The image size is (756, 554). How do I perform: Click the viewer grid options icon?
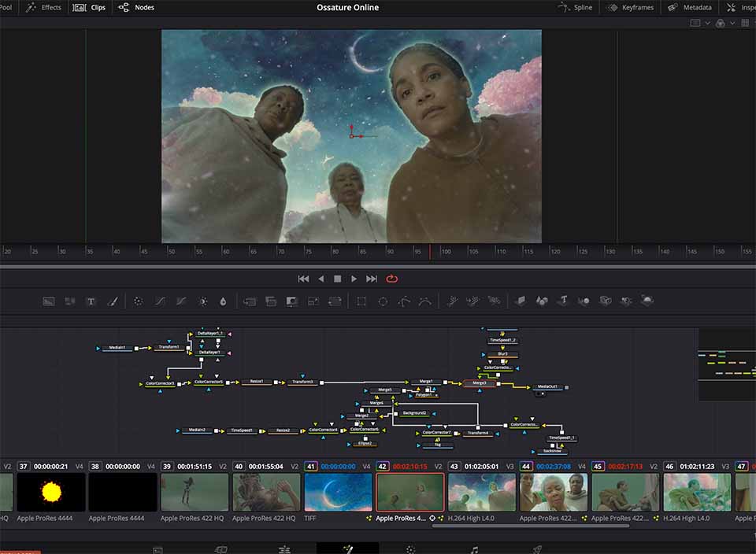coord(746,23)
